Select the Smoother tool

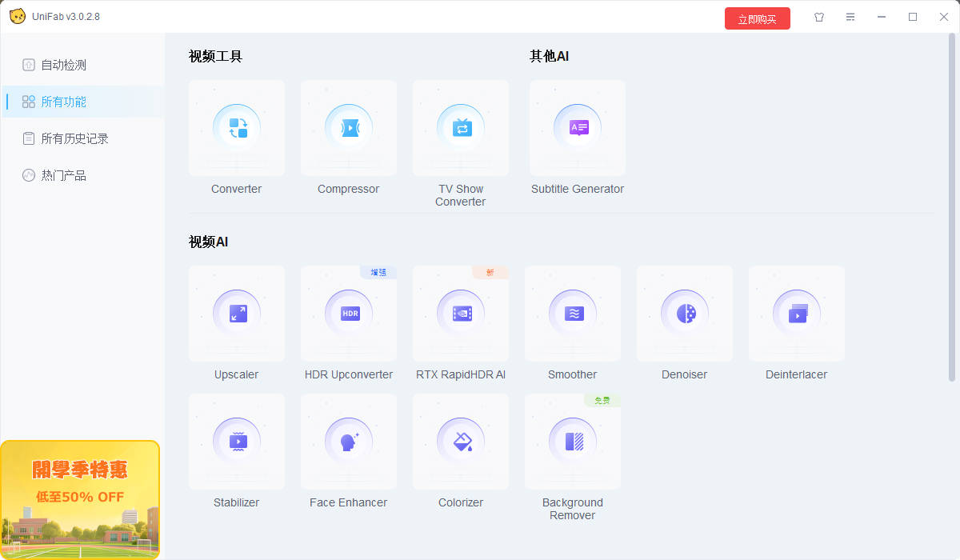(x=573, y=314)
